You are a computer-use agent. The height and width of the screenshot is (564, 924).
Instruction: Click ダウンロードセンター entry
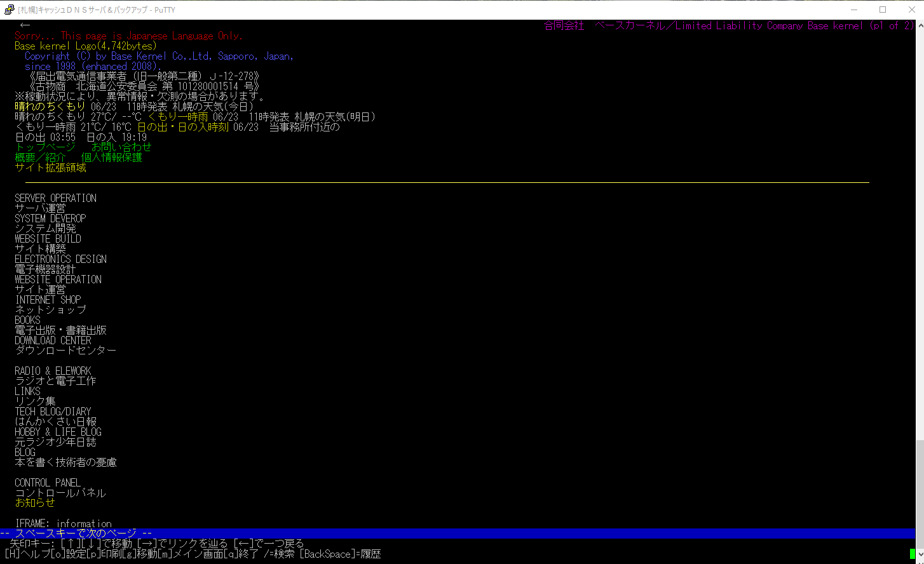[x=65, y=351]
